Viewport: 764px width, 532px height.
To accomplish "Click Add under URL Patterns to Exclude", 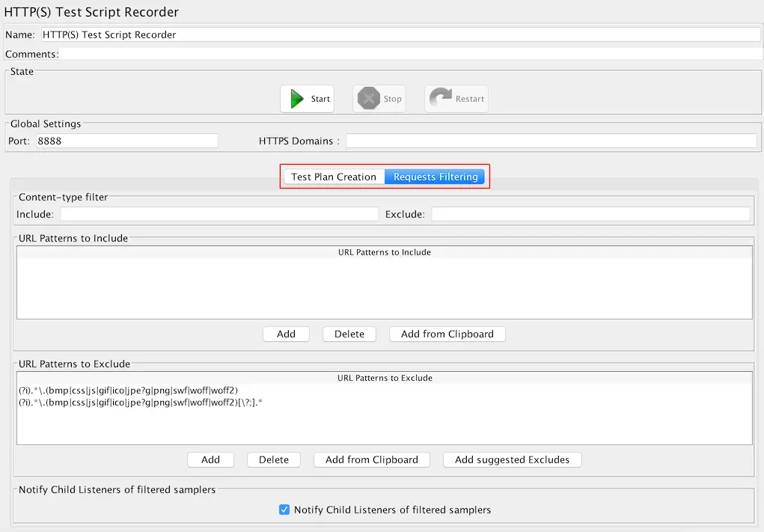I will point(210,460).
